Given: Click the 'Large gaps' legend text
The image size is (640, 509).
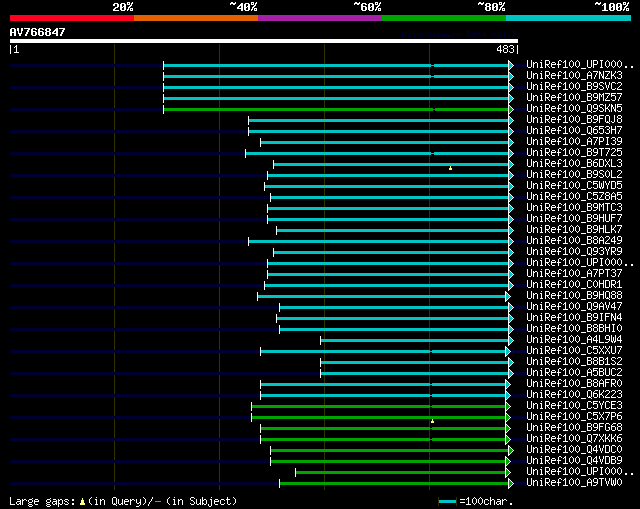Looking at the screenshot, I should tap(42, 502).
